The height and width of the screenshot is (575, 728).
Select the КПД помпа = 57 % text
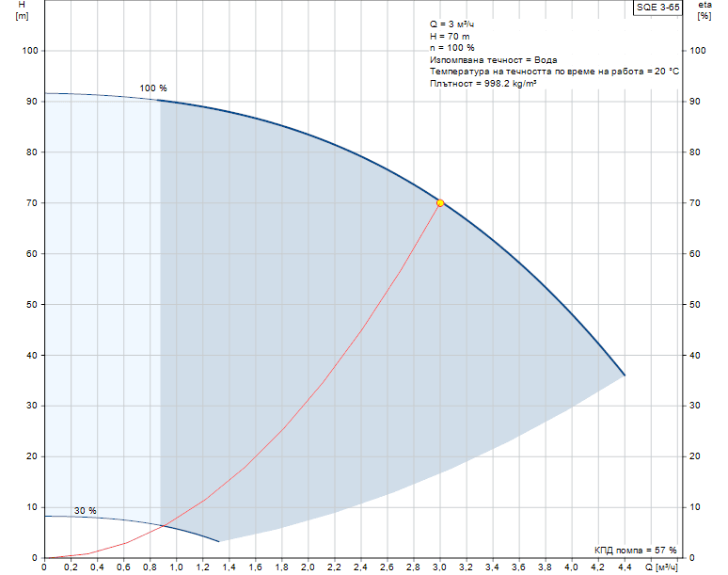[x=635, y=550]
